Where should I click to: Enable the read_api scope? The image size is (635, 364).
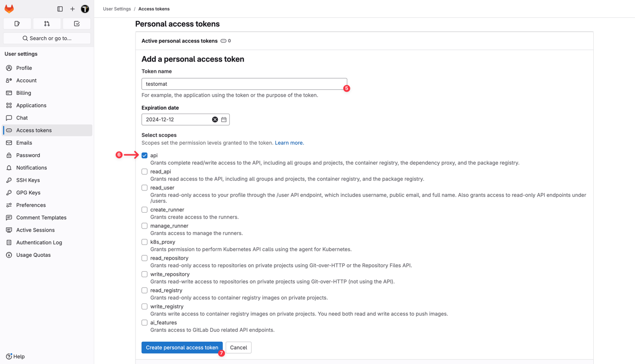(x=144, y=171)
